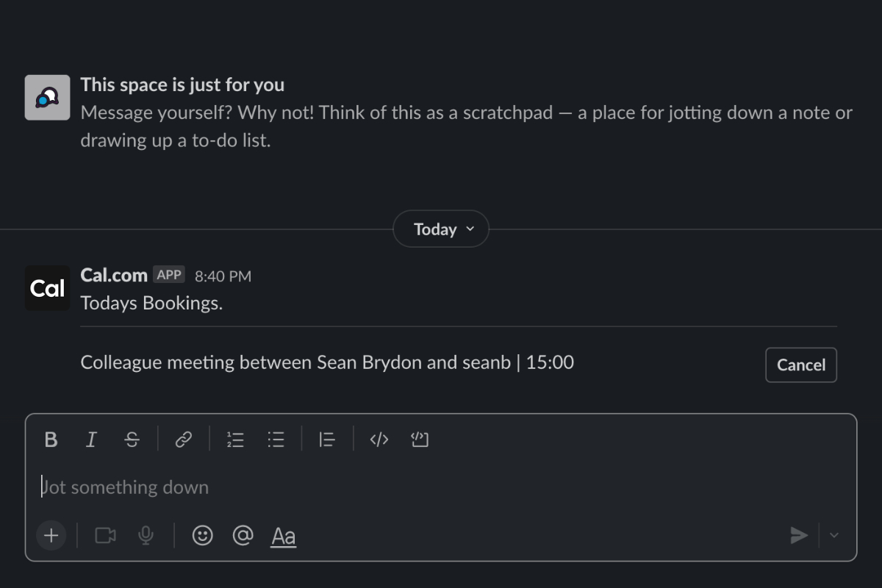Cancel the Colleague meeting booking
The image size is (882, 588).
[x=800, y=365]
